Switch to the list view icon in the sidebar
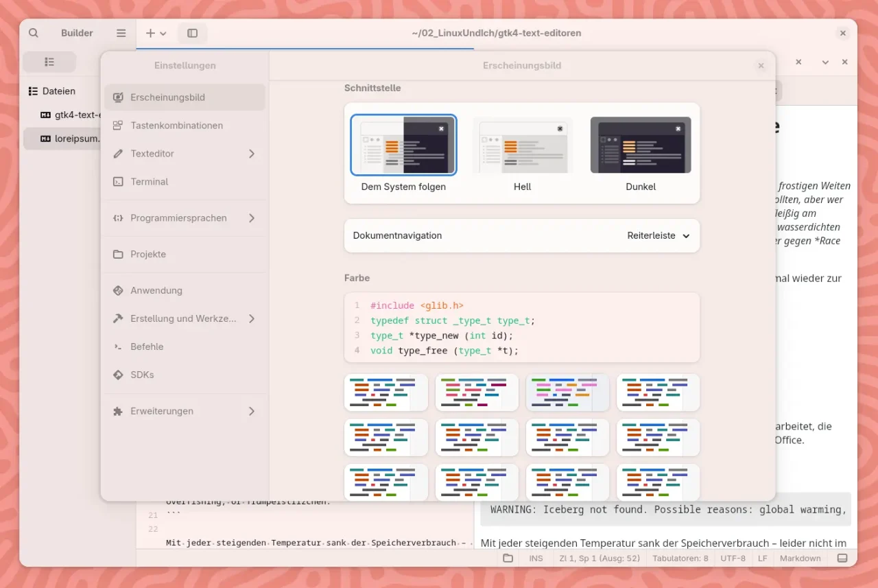The width and height of the screenshot is (878, 588). (x=49, y=62)
